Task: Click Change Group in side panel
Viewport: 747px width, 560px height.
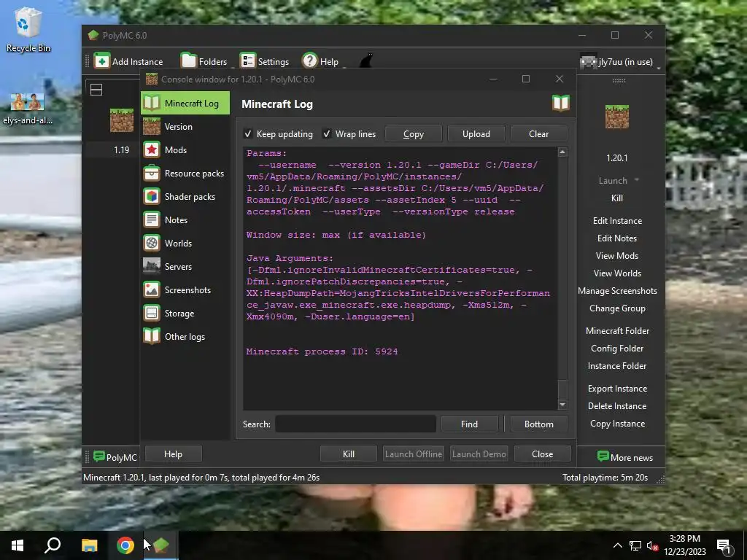Action: [x=617, y=308]
